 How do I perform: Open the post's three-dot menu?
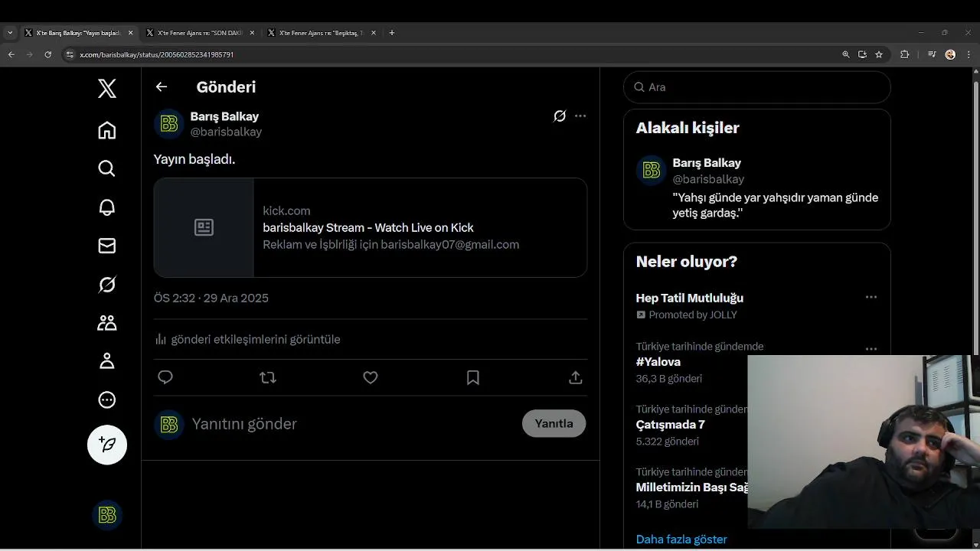580,116
